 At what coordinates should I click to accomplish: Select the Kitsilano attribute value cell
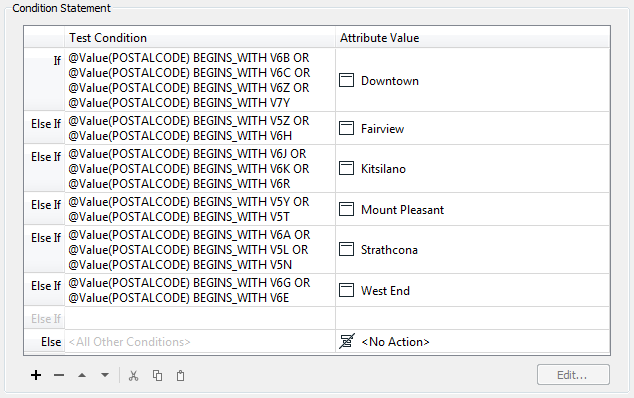(x=472, y=169)
